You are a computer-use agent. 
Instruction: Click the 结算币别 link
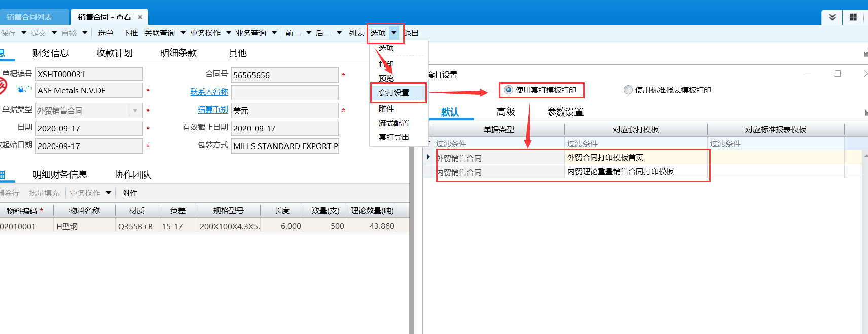pos(212,109)
